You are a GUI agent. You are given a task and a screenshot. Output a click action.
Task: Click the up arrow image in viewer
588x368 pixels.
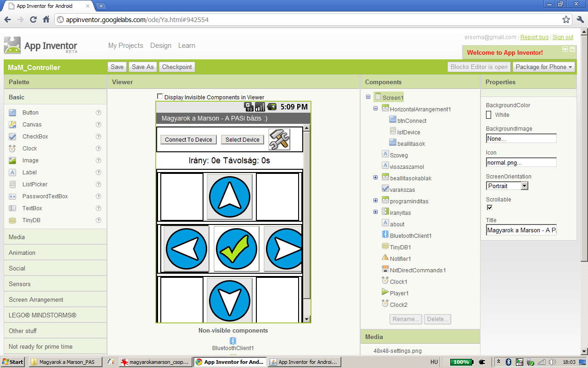pyautogui.click(x=229, y=196)
